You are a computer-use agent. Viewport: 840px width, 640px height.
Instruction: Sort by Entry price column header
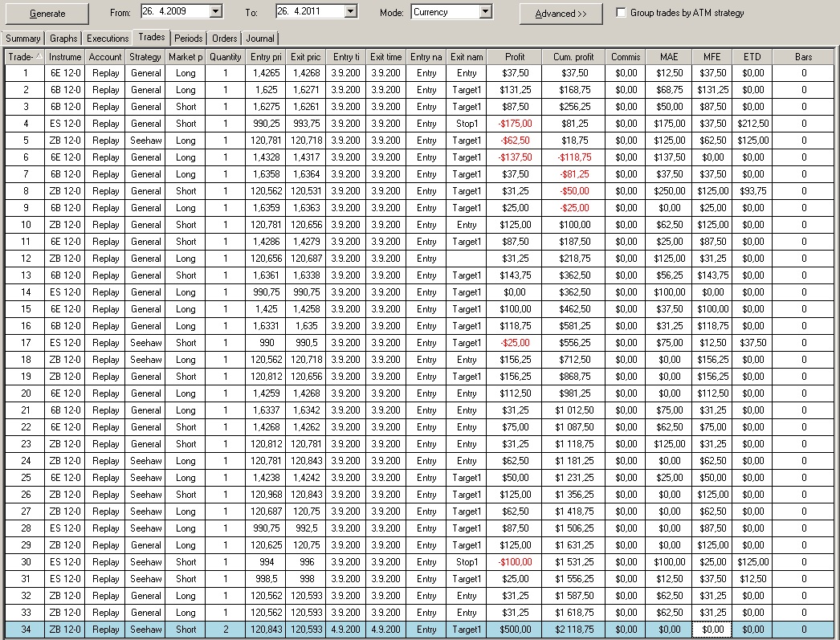[x=266, y=57]
